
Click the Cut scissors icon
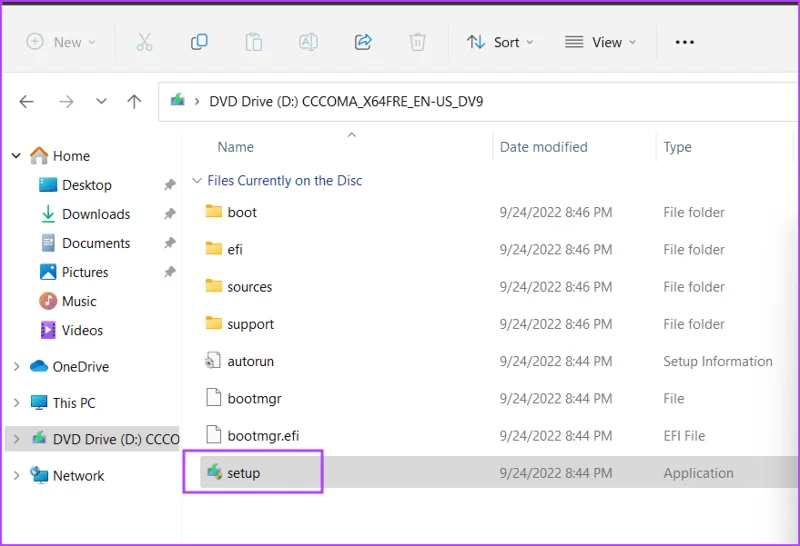[144, 42]
